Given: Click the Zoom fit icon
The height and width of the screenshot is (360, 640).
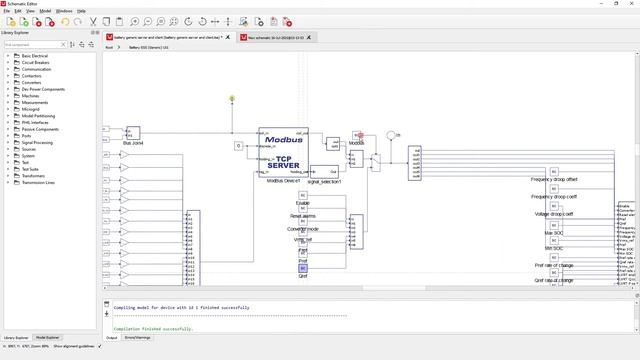Looking at the screenshot, I should pyautogui.click(x=174, y=22).
